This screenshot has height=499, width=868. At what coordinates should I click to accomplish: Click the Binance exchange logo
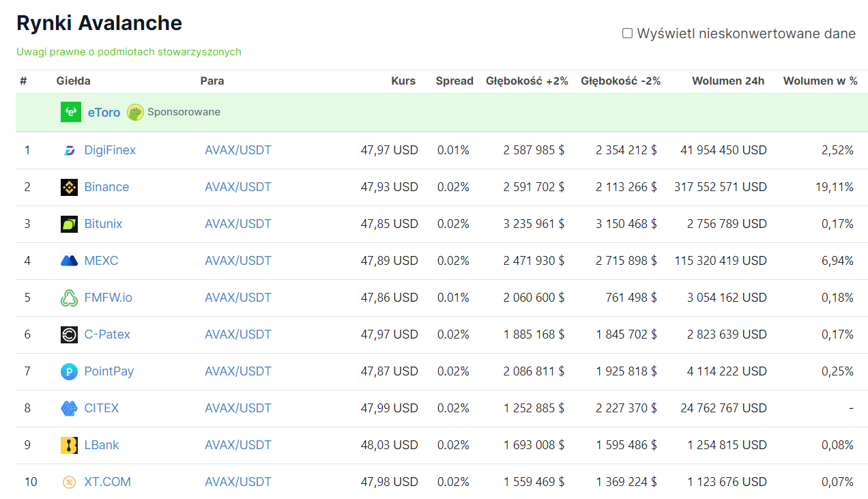69,187
